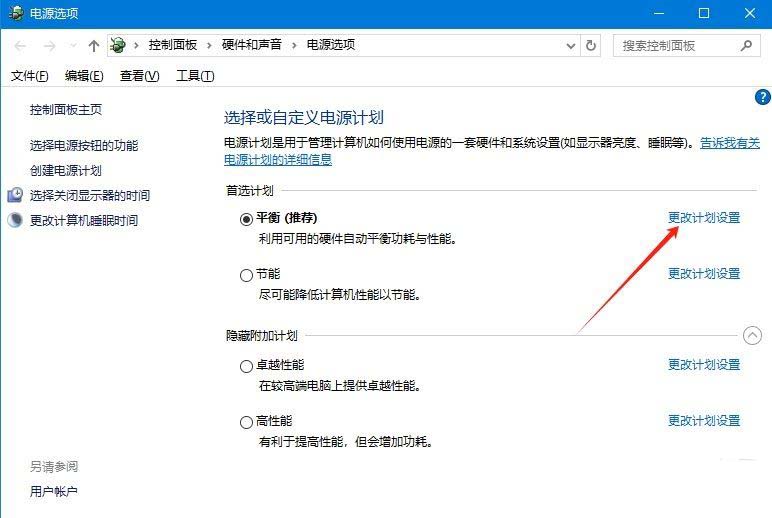Screen dimensions: 772x518
Task: Open 更改计划设置 for 卓越性能 plan
Action: (704, 365)
